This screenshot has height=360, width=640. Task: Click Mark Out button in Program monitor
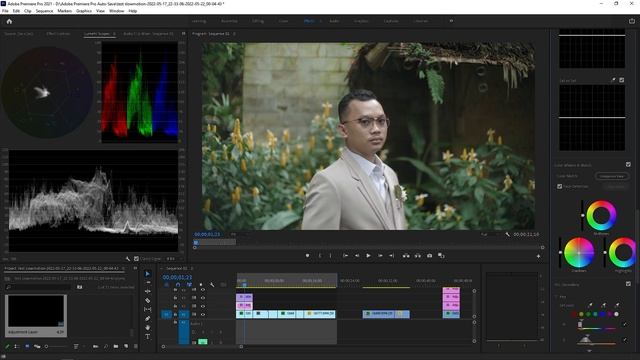[331, 256]
